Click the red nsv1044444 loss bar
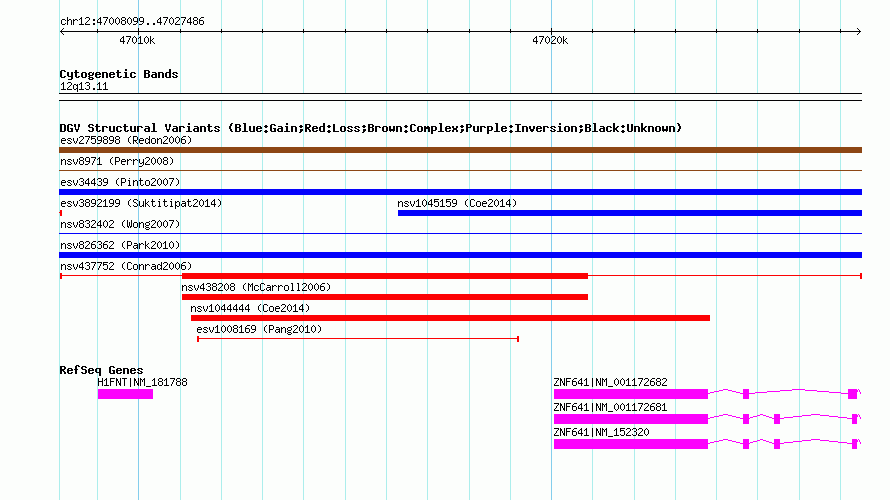 (450, 318)
